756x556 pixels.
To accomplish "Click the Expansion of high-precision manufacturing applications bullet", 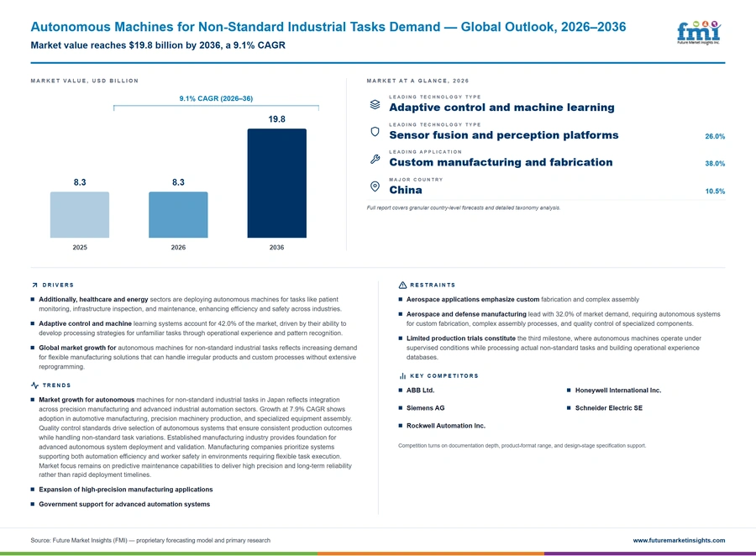I will coord(126,490).
